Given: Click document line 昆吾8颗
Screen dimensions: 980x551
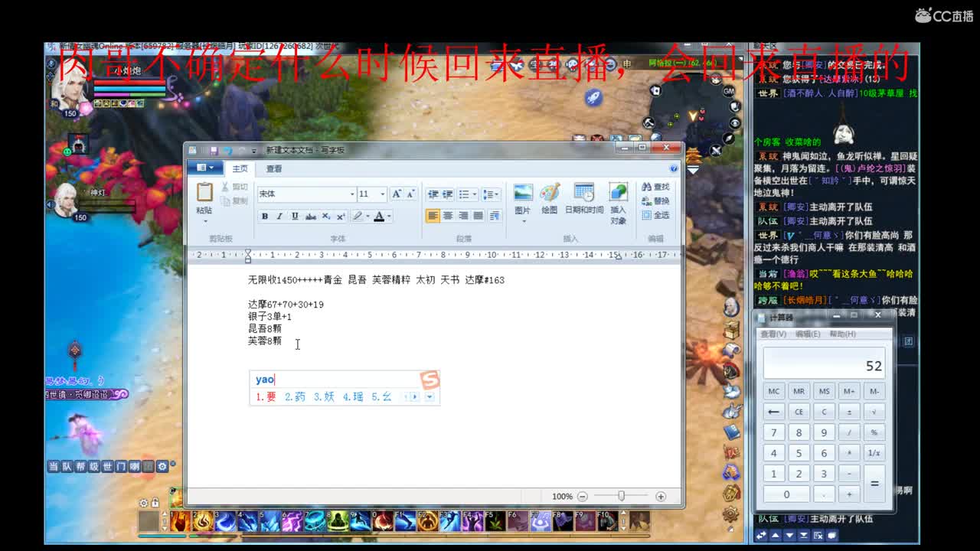Looking at the screenshot, I should (x=265, y=328).
